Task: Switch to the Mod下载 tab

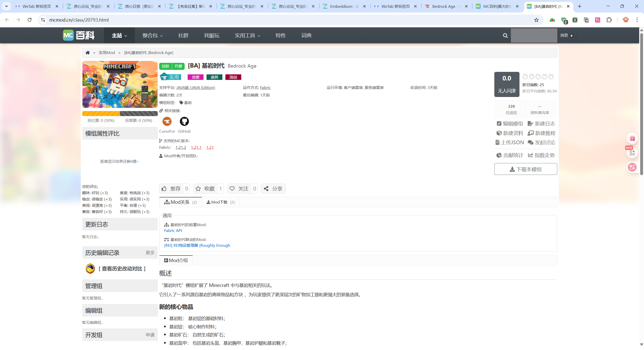Action: [x=221, y=202]
